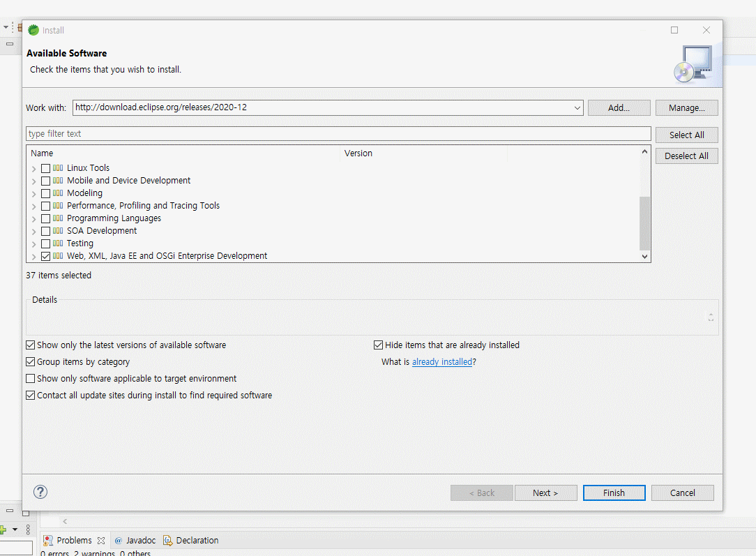Image resolution: width=756 pixels, height=556 pixels.
Task: Switch to the Declaration tab
Action: [191, 541]
